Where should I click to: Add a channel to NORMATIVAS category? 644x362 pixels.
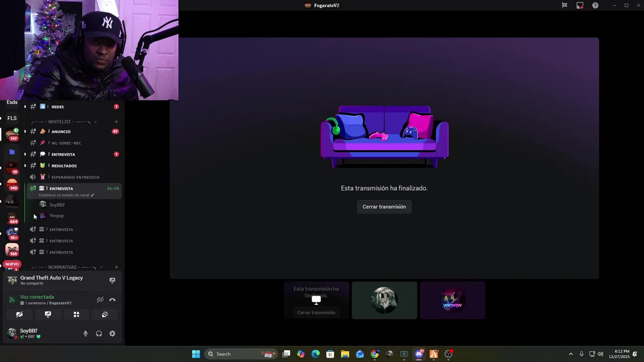116,267
